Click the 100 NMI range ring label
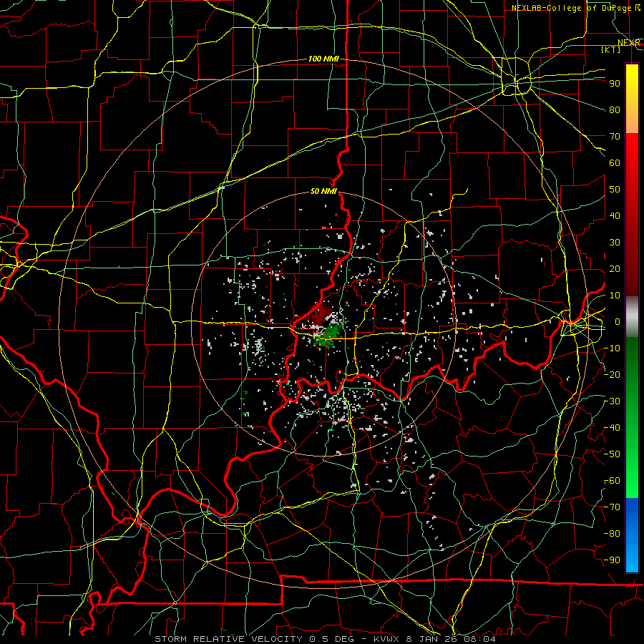The width and height of the screenshot is (644, 644). coord(323,59)
